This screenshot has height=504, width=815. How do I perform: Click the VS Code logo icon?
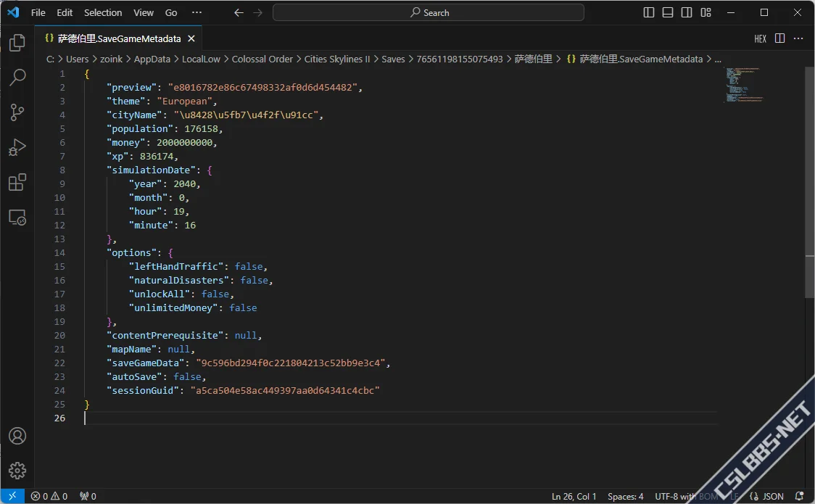(13, 12)
